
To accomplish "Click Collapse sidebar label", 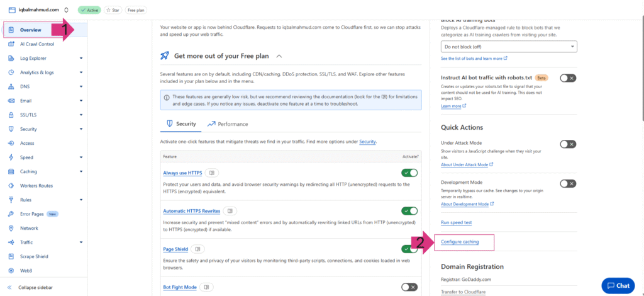I will pos(35,288).
